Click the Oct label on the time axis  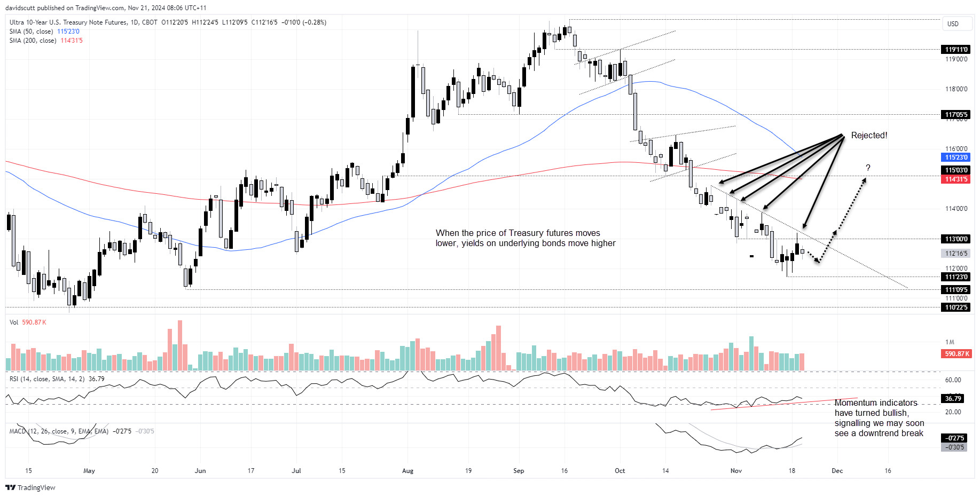(x=620, y=471)
